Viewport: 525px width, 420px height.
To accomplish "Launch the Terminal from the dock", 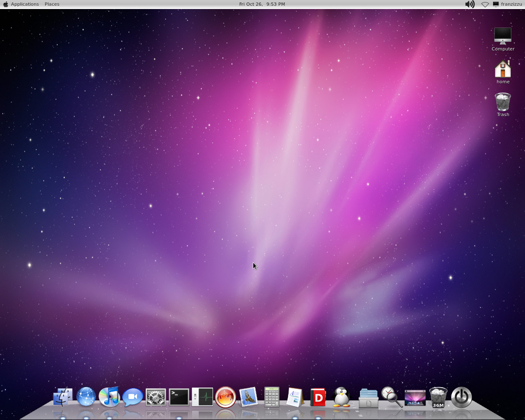I will tap(179, 397).
